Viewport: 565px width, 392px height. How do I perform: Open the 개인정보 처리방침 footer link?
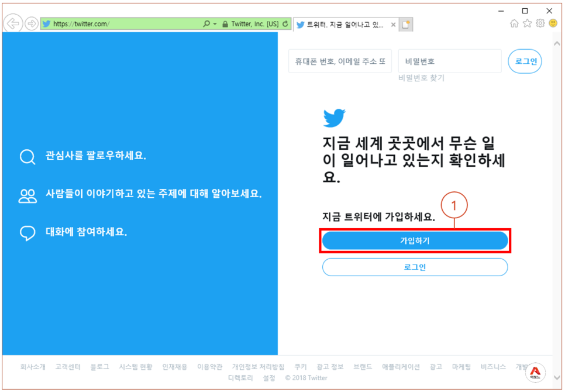click(x=259, y=367)
